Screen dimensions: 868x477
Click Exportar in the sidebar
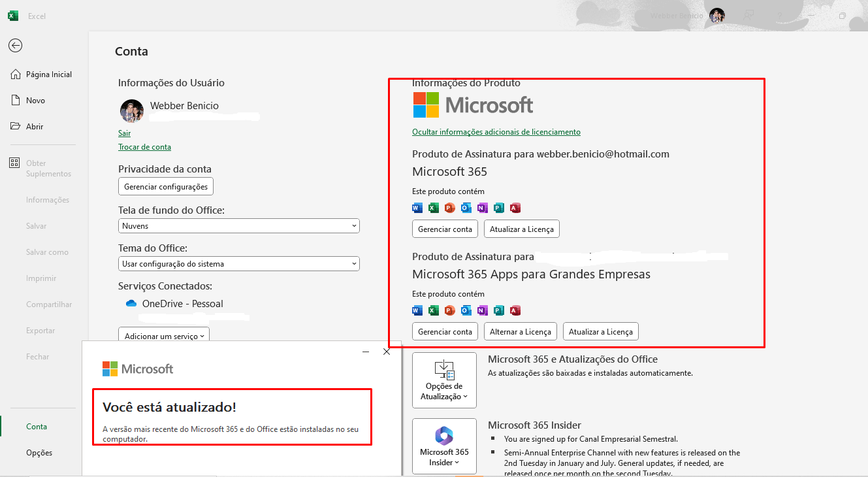tap(40, 331)
